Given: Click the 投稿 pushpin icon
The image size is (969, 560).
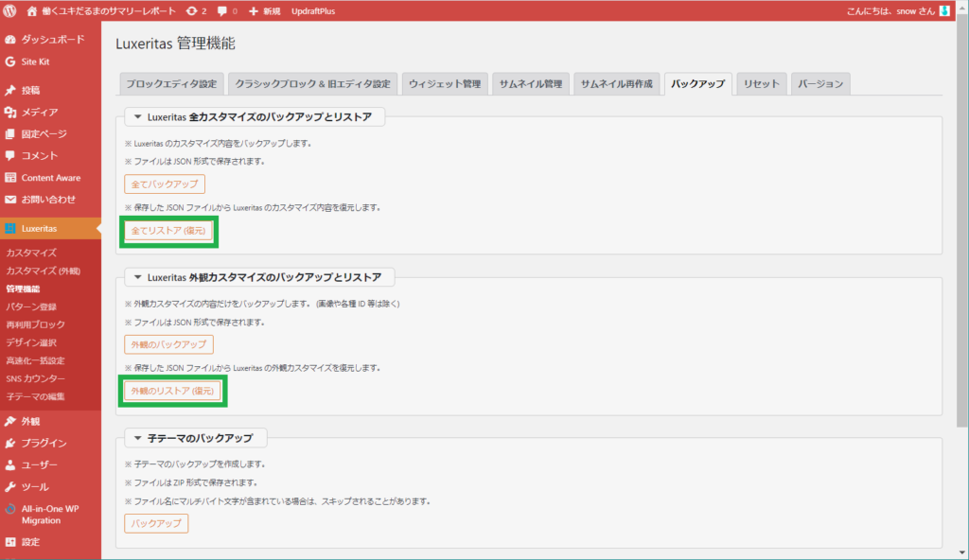Looking at the screenshot, I should click(9, 90).
